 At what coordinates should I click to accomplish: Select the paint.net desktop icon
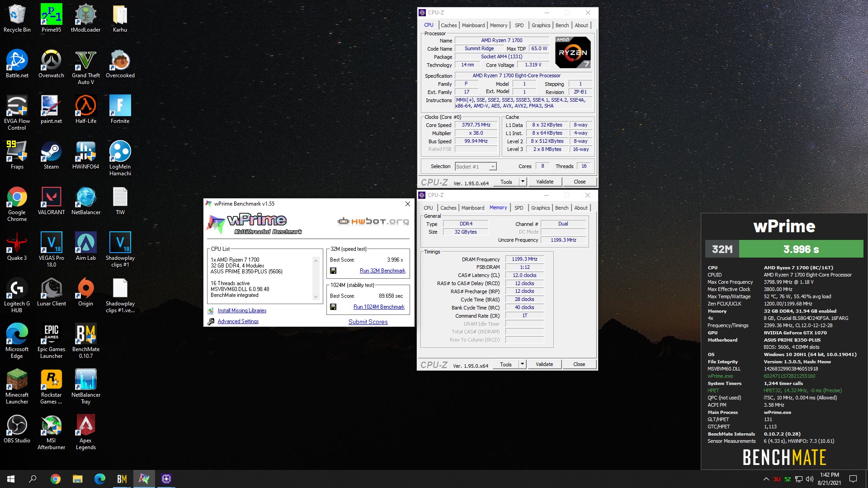(x=51, y=109)
